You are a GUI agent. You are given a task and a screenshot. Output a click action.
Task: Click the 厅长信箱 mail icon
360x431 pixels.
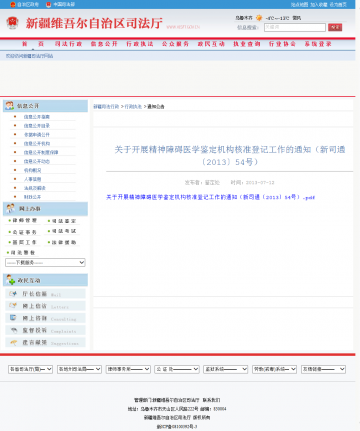[x=13, y=294]
